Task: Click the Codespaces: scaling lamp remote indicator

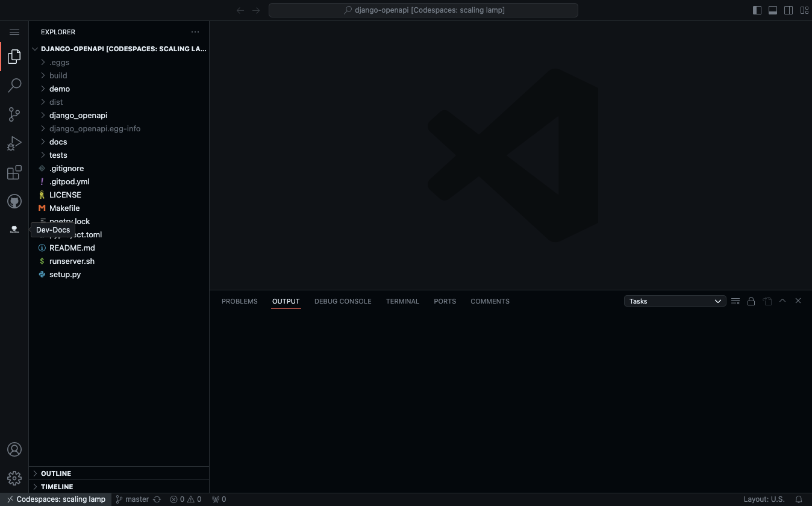Action: tap(56, 499)
